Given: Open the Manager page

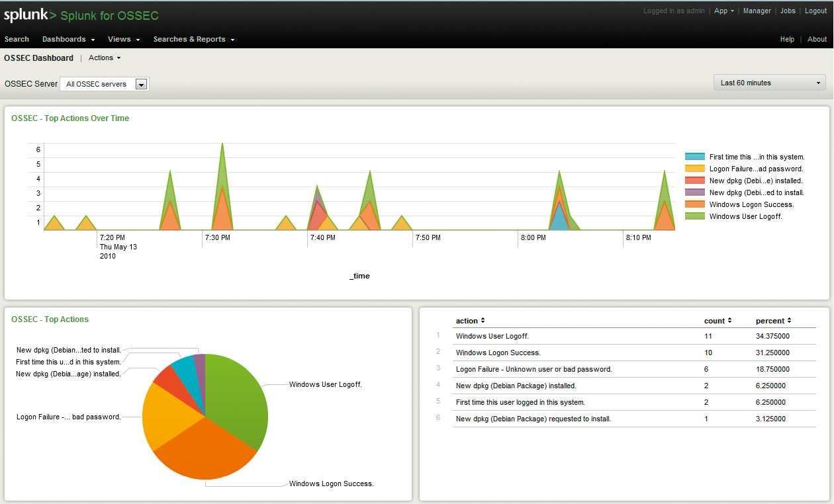Looking at the screenshot, I should pyautogui.click(x=757, y=11).
